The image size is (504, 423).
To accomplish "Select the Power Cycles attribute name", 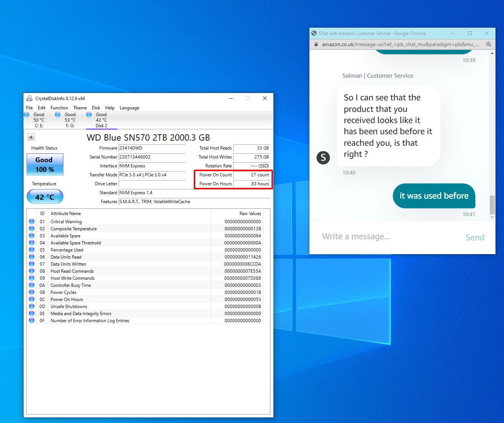I will (64, 292).
